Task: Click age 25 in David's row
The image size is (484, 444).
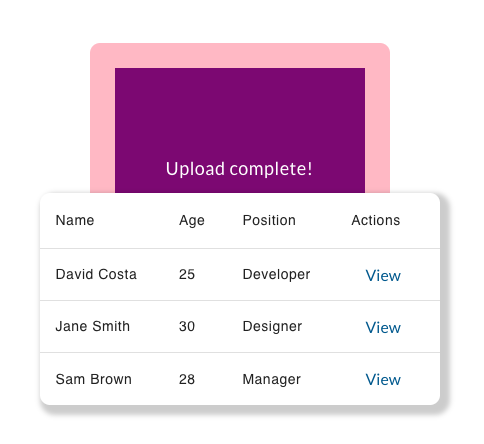Action: point(187,274)
